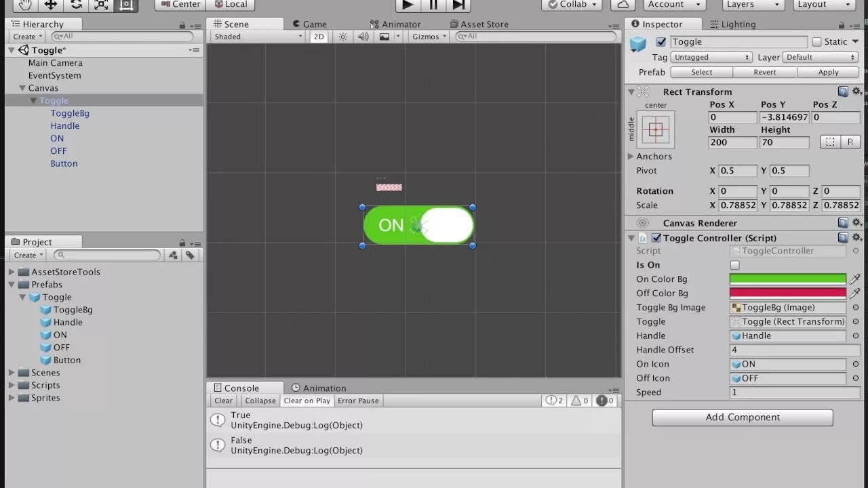Open the cloud services panel
The width and height of the screenshot is (868, 488).
coord(623,5)
